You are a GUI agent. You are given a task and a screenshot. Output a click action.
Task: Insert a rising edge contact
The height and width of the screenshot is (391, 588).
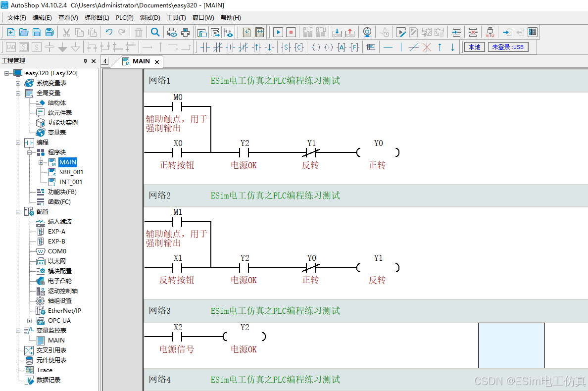click(256, 47)
